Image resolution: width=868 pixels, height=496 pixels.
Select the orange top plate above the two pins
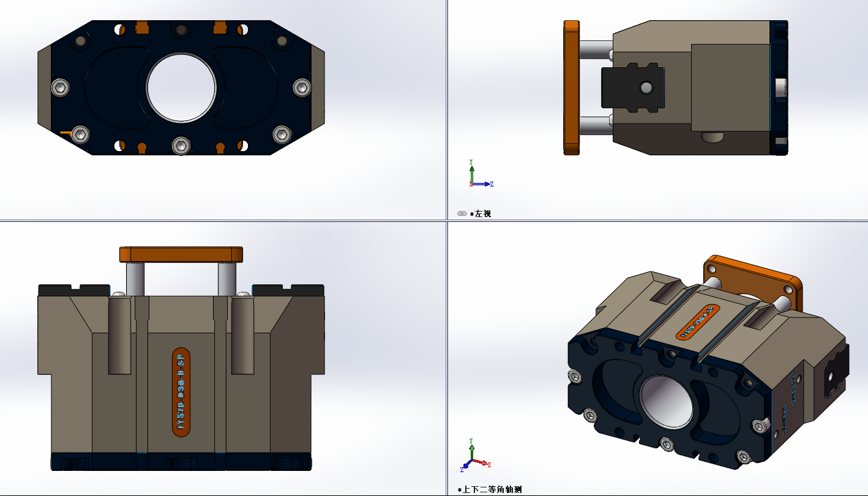[x=181, y=254]
